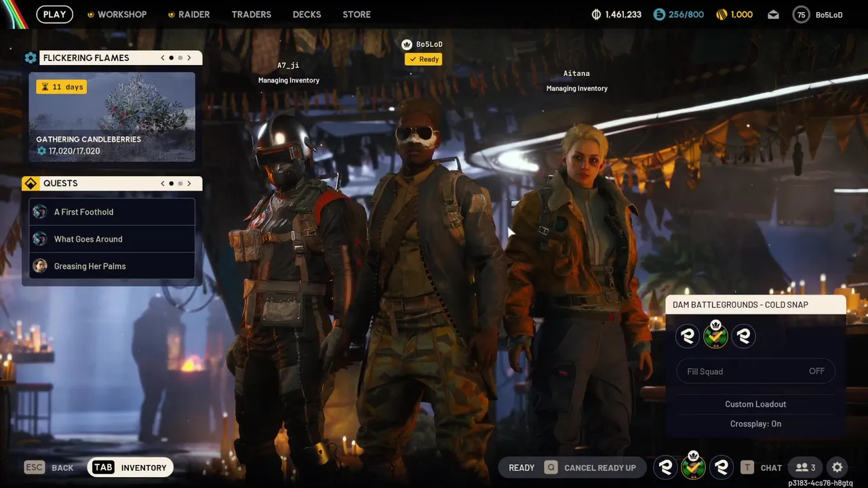868x488 pixels.
Task: Open the Custom Loadout option
Action: (755, 404)
